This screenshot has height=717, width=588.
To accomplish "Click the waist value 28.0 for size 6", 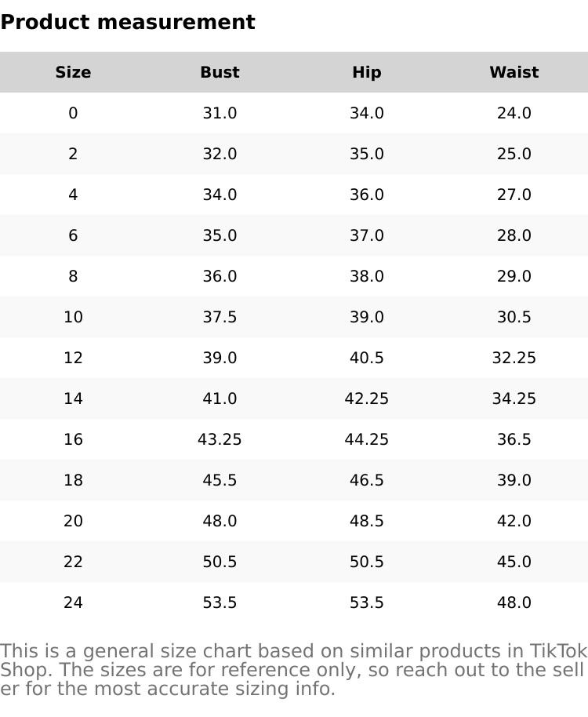I will [x=514, y=235].
